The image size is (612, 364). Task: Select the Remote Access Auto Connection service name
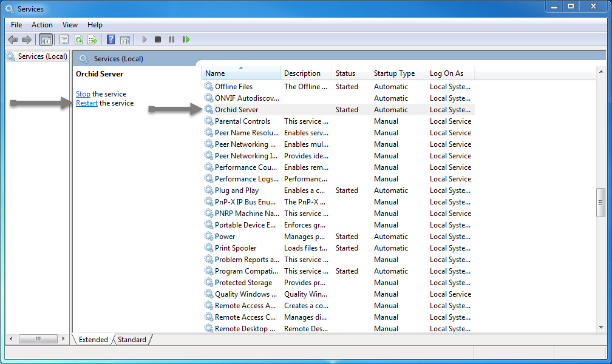245,306
